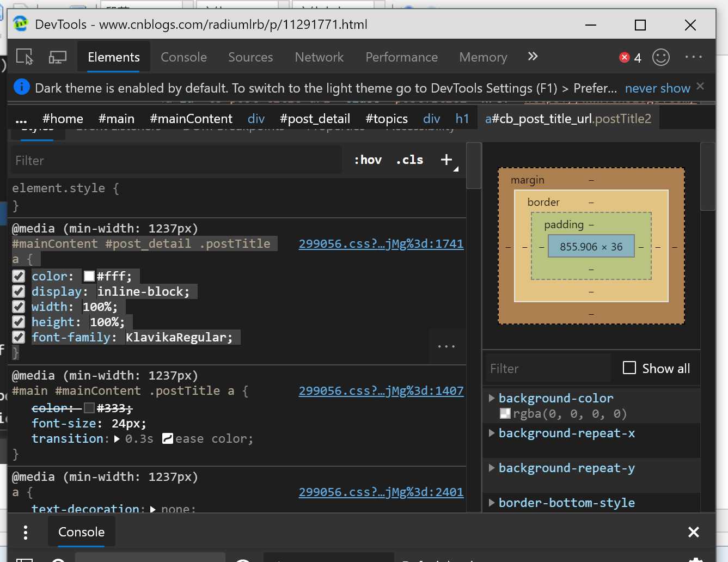The height and width of the screenshot is (562, 728).
Task: Expand the background-repeat-x computed property
Action: pyautogui.click(x=492, y=433)
